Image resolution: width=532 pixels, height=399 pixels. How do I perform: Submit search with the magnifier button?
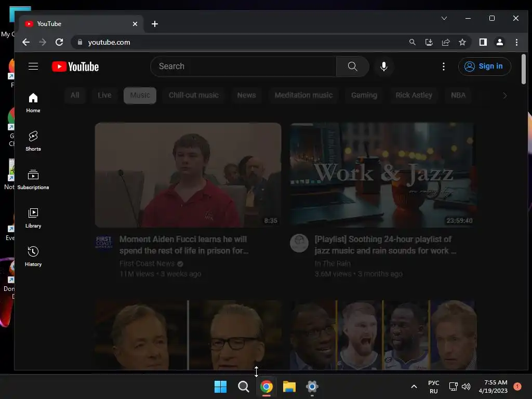click(x=353, y=66)
